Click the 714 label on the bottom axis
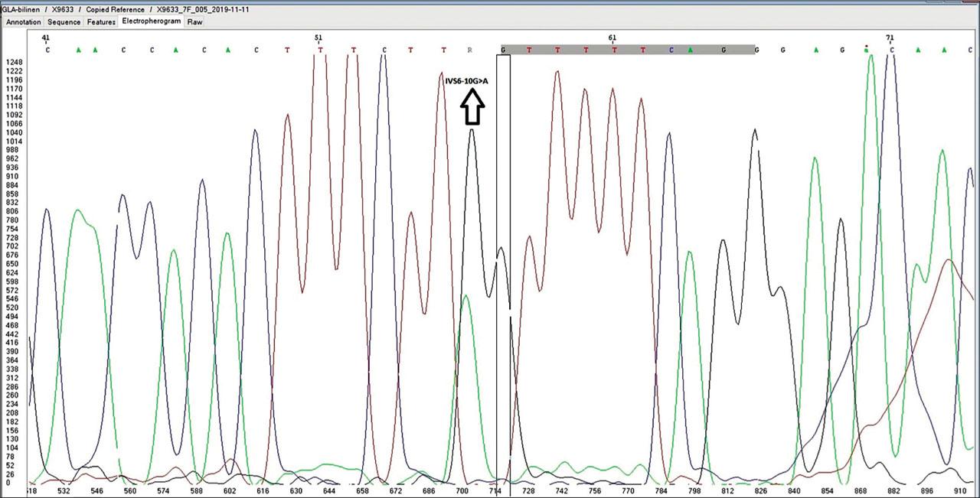Screen dimensions: 980x498 point(495,490)
